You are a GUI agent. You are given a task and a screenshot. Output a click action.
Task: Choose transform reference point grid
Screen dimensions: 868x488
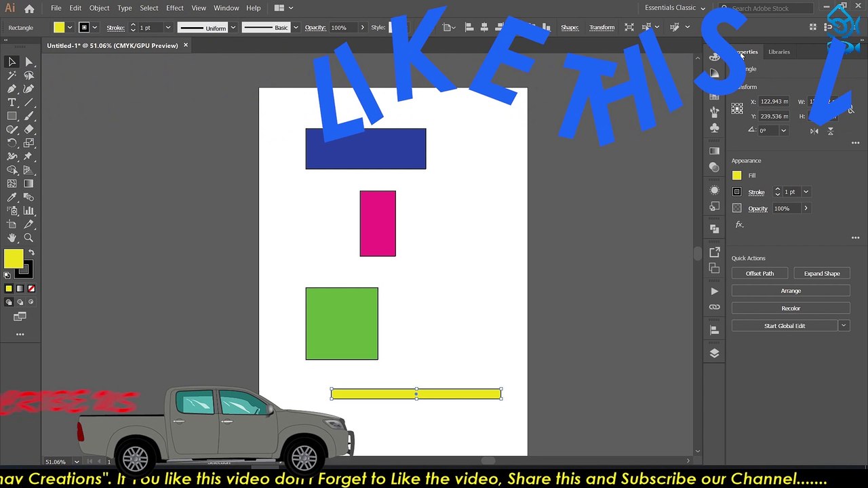point(737,108)
